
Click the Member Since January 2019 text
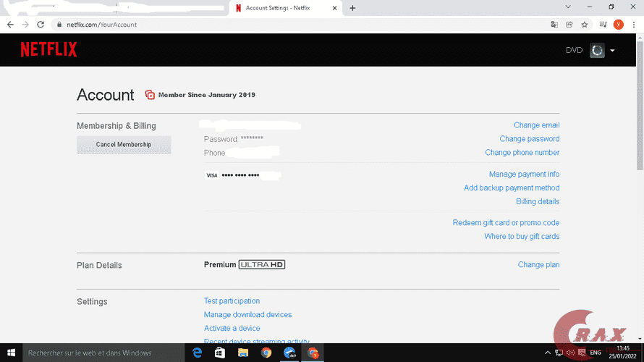[x=207, y=95]
